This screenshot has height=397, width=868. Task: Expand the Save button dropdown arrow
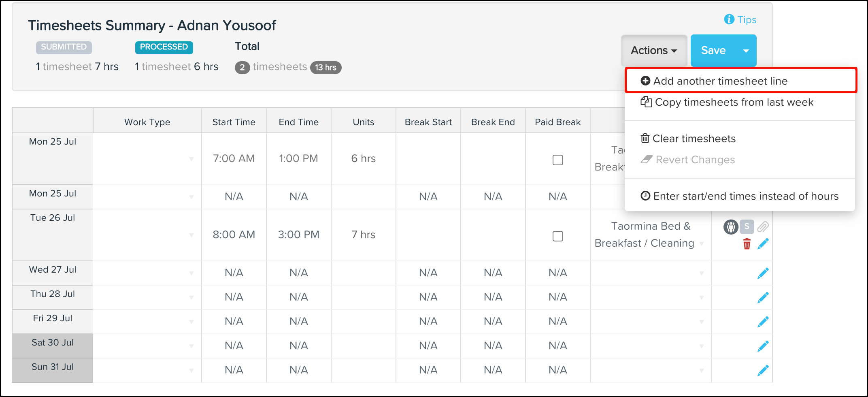coord(746,51)
